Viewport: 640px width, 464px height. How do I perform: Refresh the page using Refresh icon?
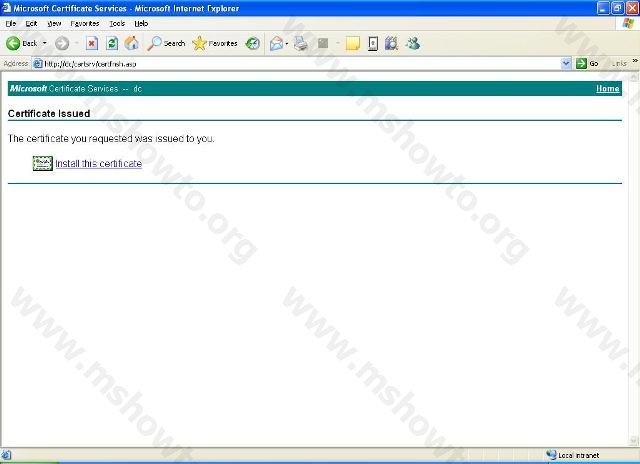pos(111,43)
